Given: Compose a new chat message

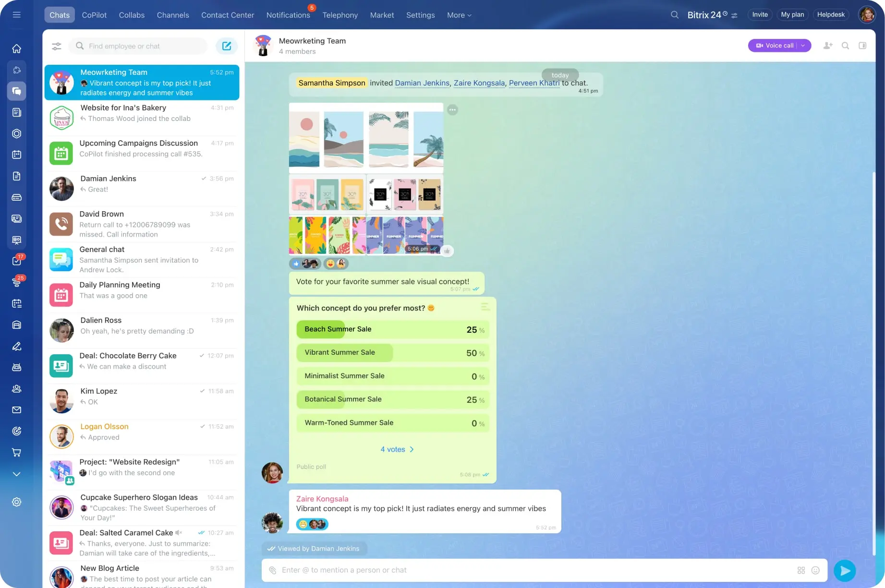Looking at the screenshot, I should pyautogui.click(x=226, y=46).
